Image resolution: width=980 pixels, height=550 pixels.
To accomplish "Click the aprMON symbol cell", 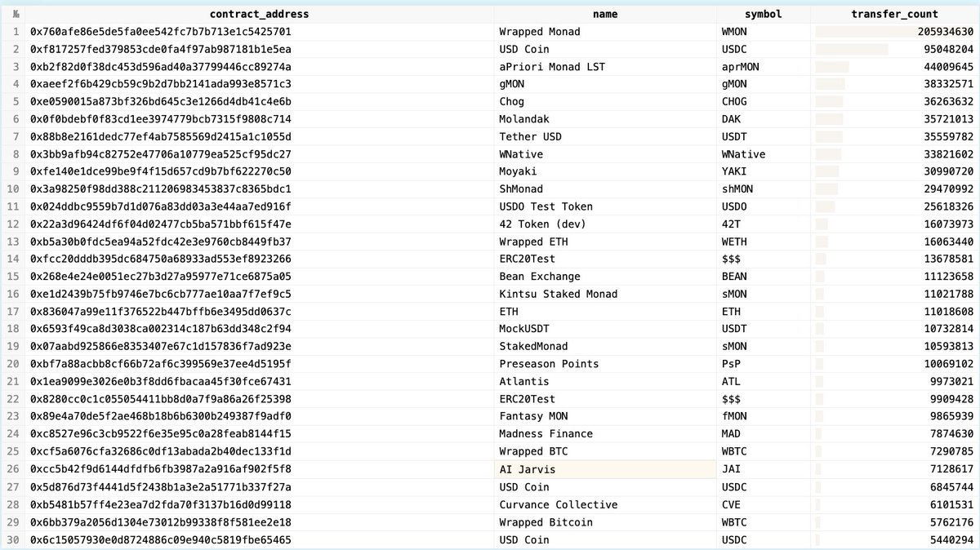I will [x=764, y=67].
